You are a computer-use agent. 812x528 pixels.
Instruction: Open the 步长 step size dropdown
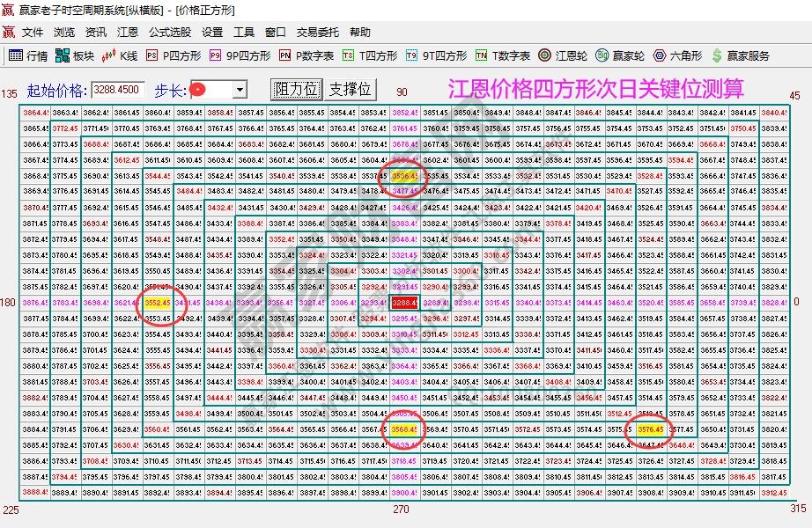pyautogui.click(x=240, y=88)
